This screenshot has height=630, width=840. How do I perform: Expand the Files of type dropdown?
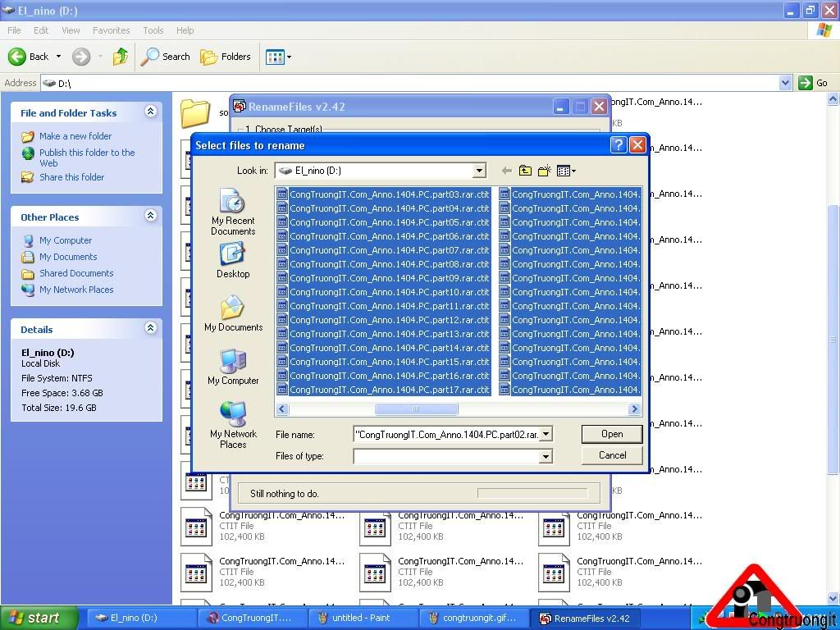point(546,456)
